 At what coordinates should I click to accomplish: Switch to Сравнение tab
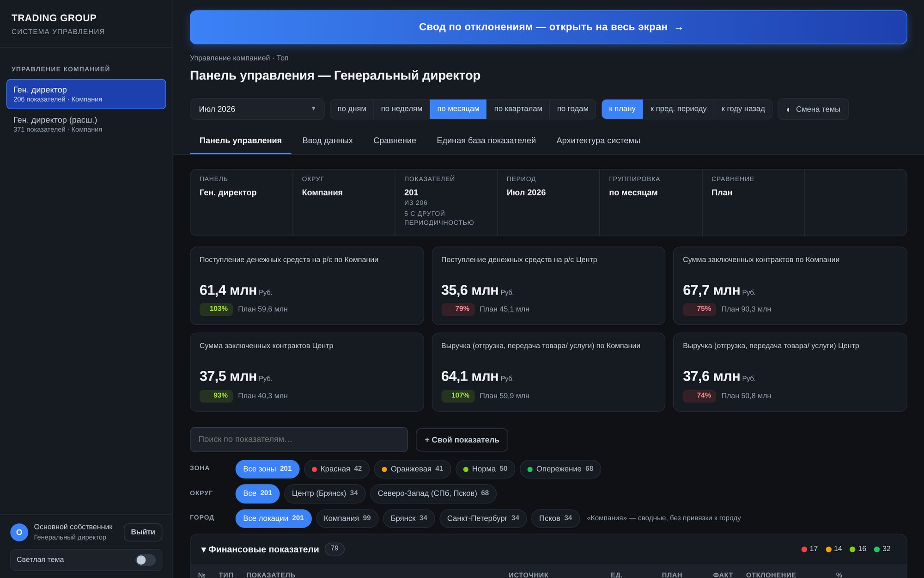pyautogui.click(x=395, y=141)
